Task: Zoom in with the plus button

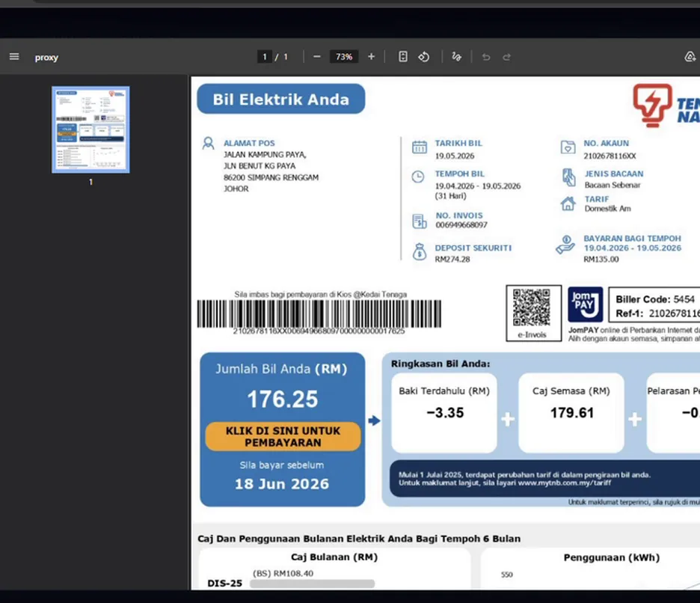Action: pyautogui.click(x=371, y=57)
